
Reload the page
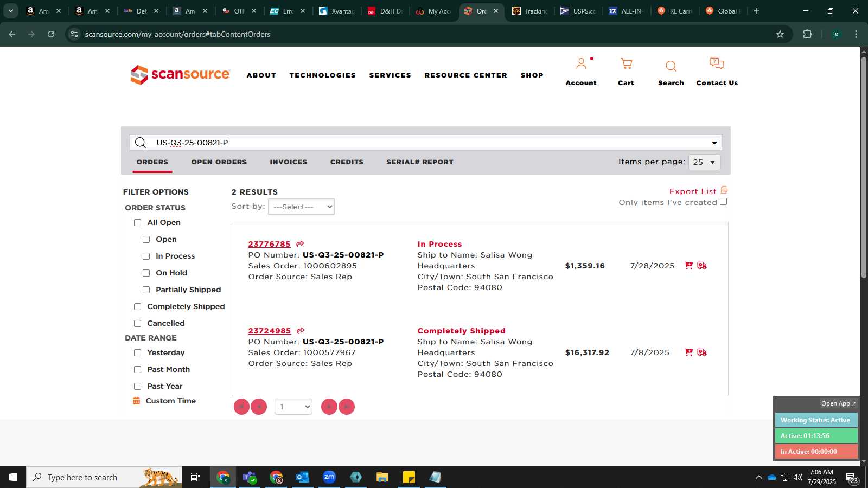coord(51,34)
